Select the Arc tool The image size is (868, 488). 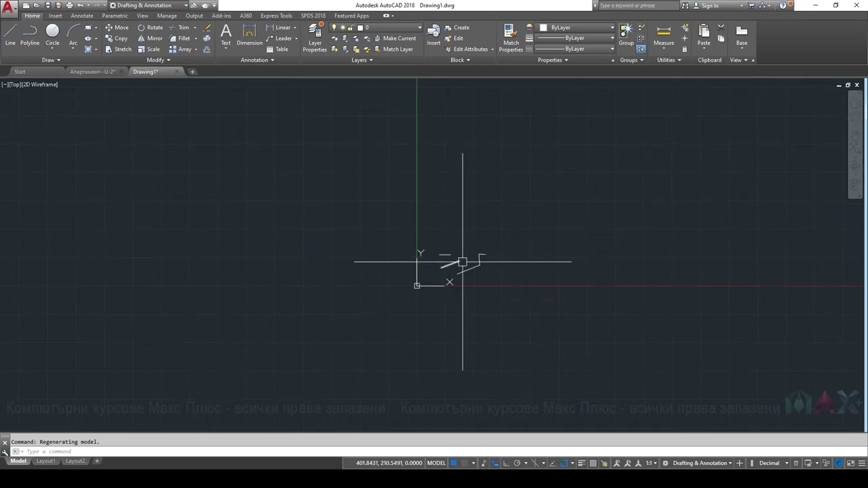[73, 35]
